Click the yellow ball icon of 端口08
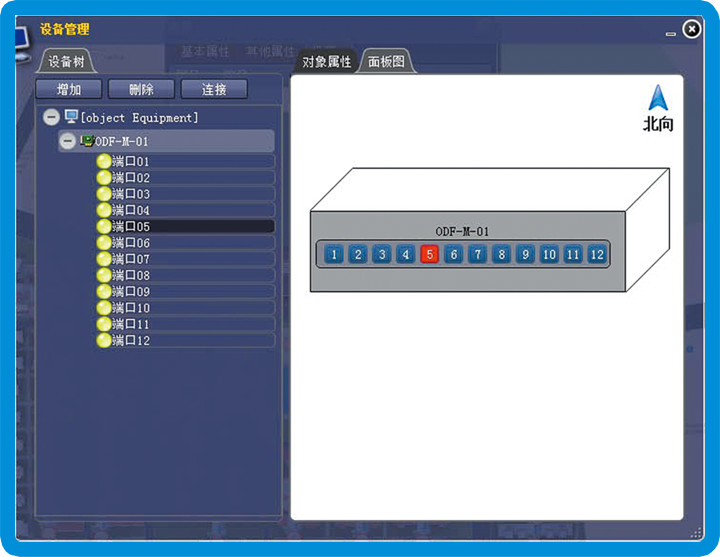 pos(104,275)
